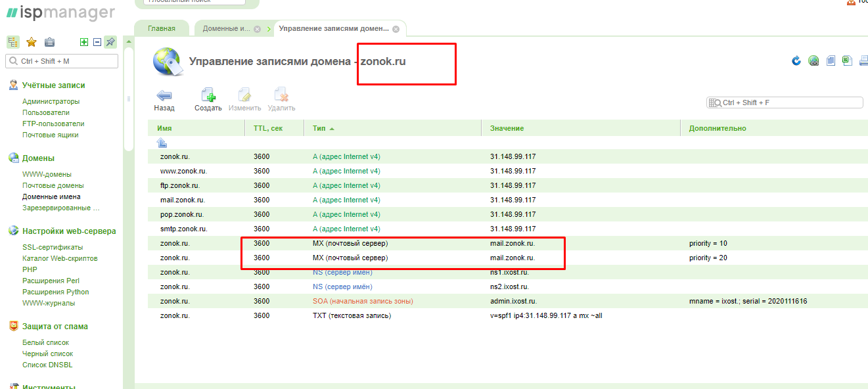Open SSL-сертификаты in sidebar
Image resolution: width=868 pixels, height=389 pixels.
[x=53, y=247]
